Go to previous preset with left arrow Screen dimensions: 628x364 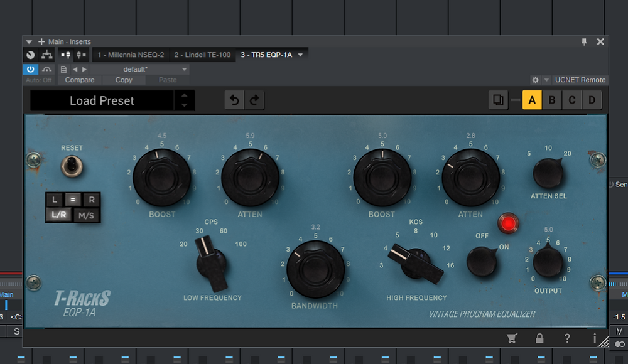click(x=75, y=69)
